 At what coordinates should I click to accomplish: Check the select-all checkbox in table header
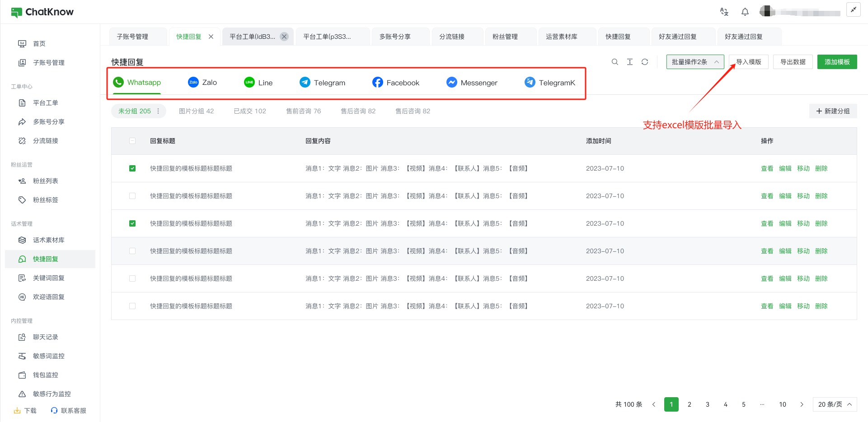click(x=132, y=141)
